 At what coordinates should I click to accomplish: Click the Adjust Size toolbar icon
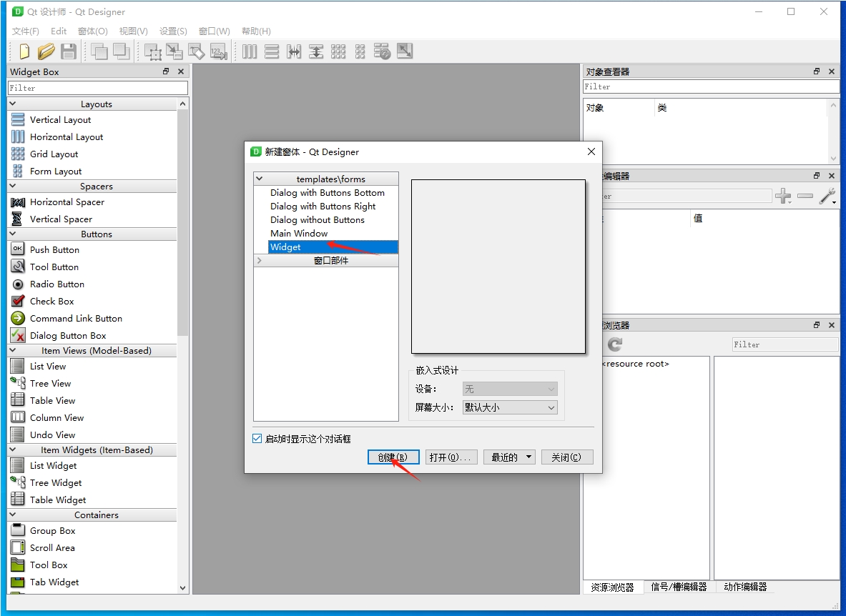[405, 51]
